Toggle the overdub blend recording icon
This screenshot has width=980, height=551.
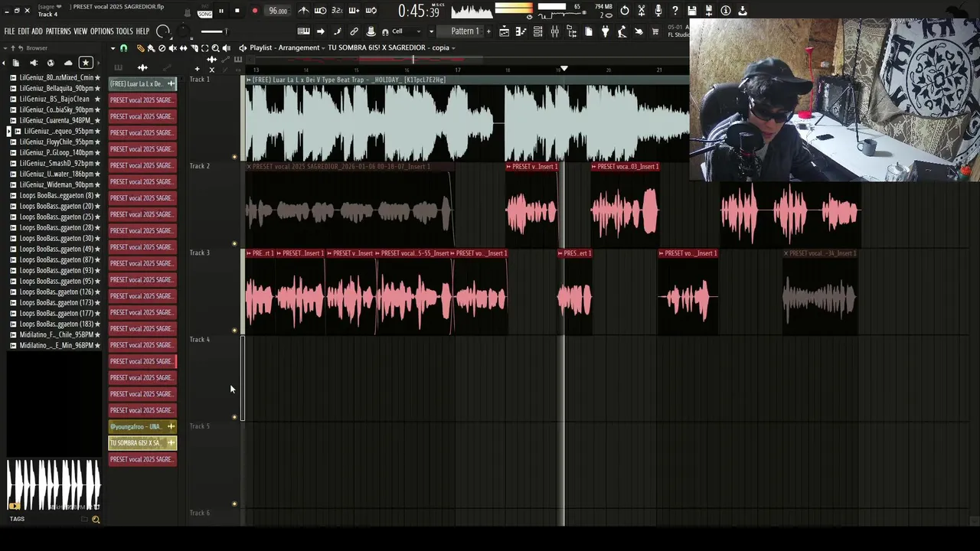point(354,11)
